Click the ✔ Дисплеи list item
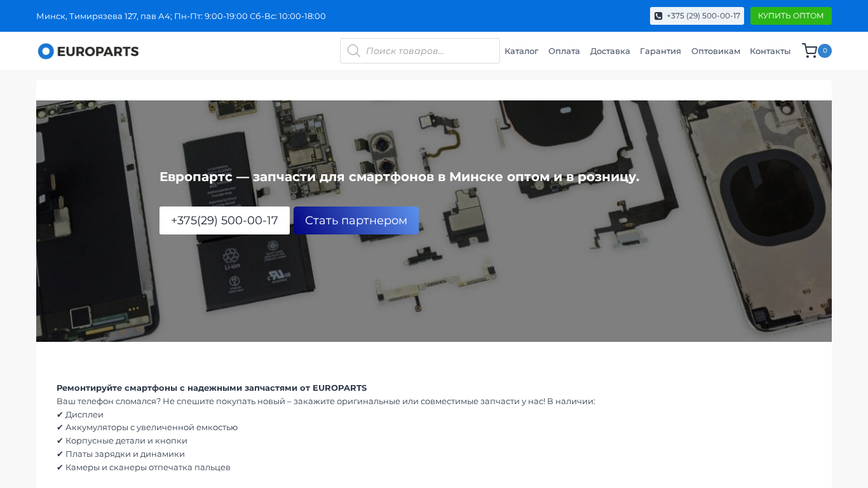868x488 pixels. point(80,415)
